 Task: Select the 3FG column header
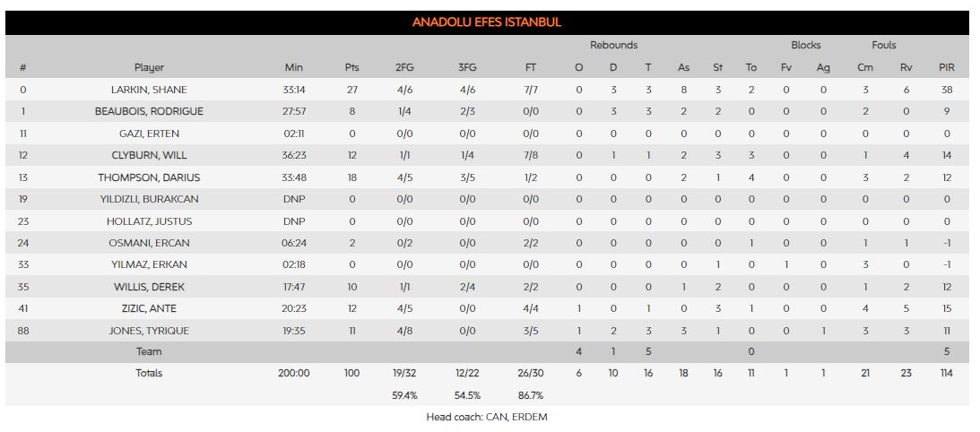(x=467, y=67)
